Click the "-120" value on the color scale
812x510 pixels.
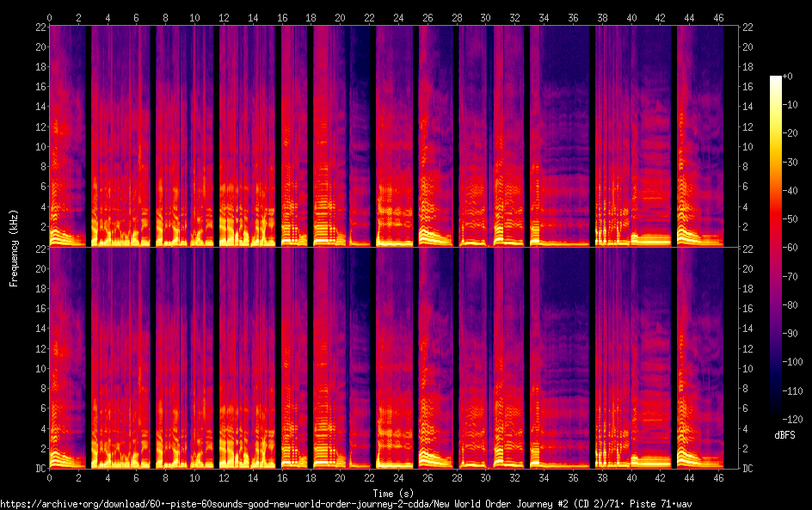793,420
